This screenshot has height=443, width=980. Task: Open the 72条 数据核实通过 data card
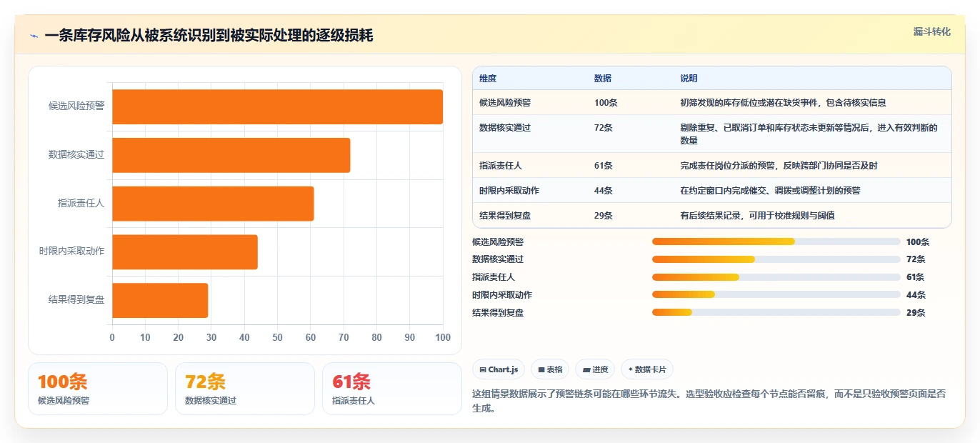[245, 389]
